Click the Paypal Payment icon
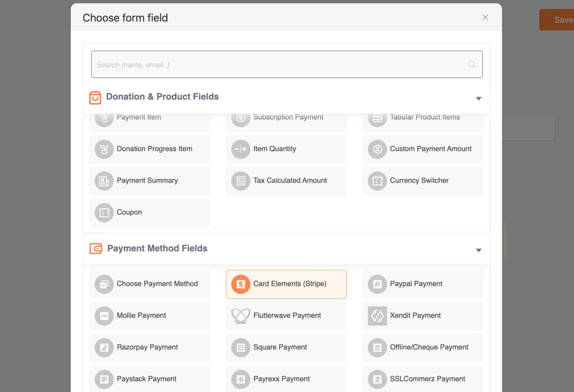 point(377,284)
